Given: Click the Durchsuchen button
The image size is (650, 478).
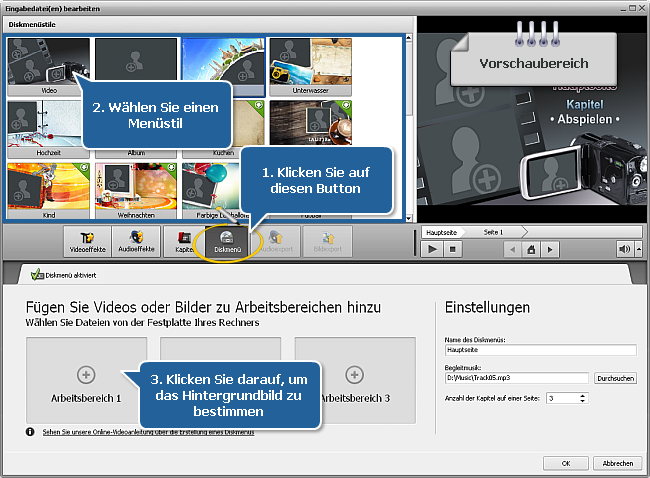Looking at the screenshot, I should [615, 378].
